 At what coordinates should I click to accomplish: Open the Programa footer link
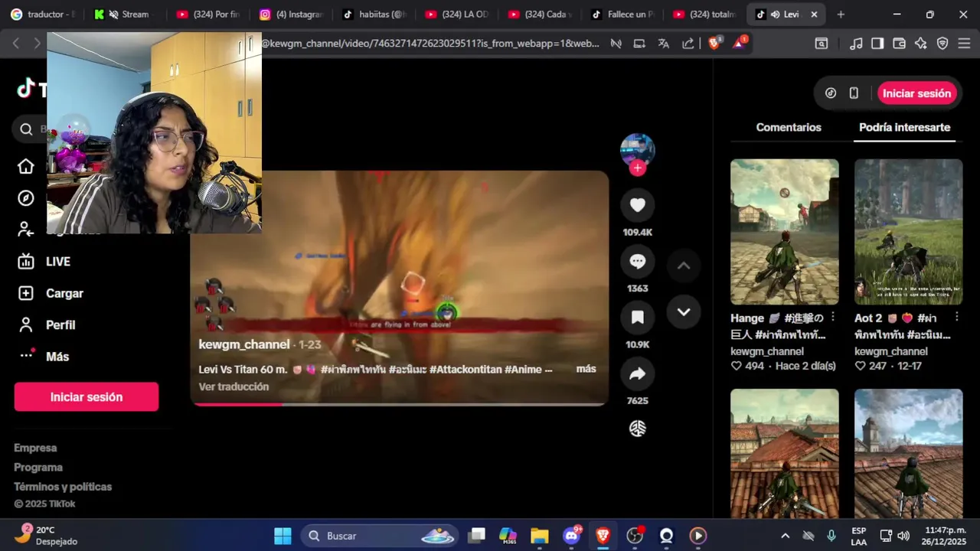(x=38, y=468)
